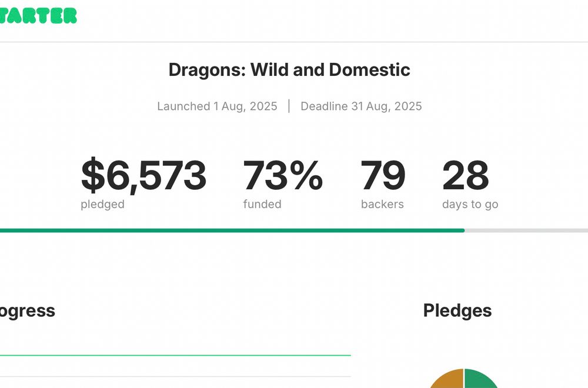This screenshot has height=388, width=588.
Task: Click the 73% funded figure
Action: (x=283, y=175)
